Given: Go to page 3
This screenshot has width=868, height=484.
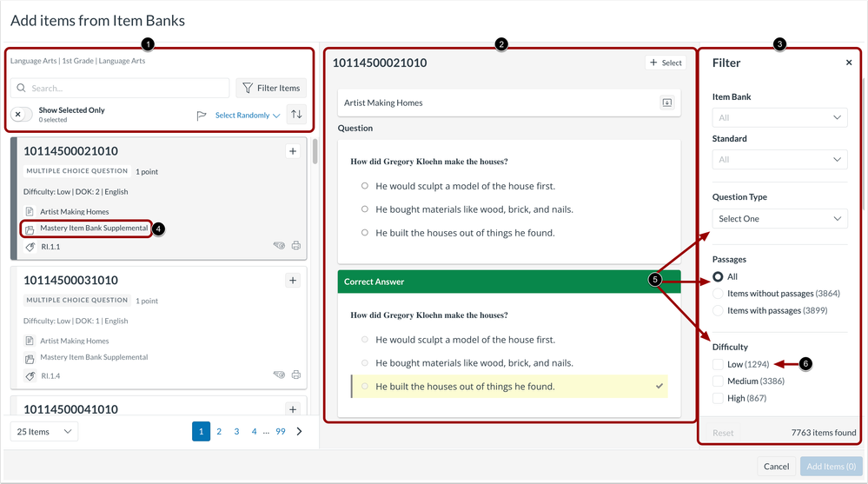Looking at the screenshot, I should click(x=236, y=431).
